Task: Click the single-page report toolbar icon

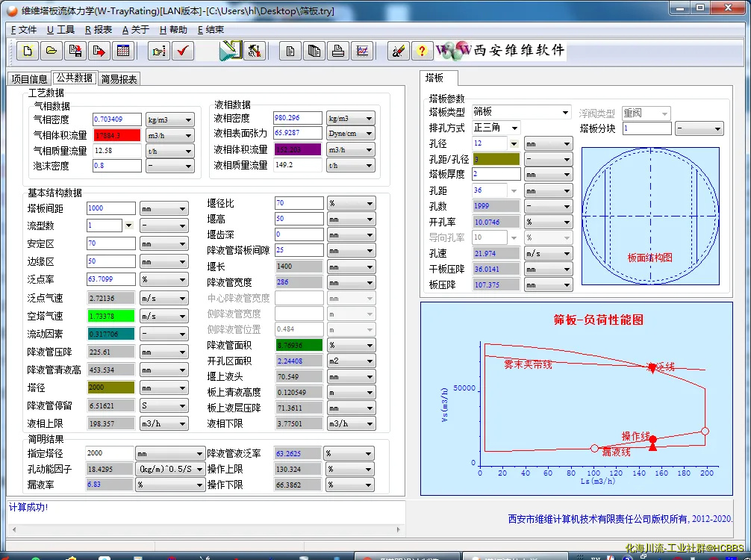Action: coord(290,51)
